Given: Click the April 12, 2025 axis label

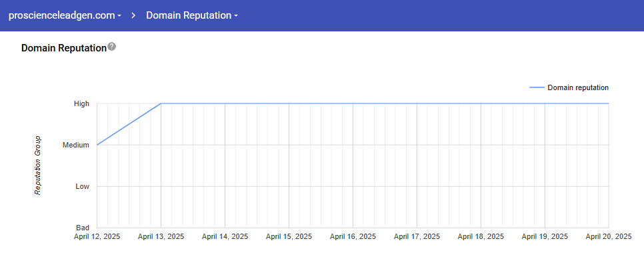Looking at the screenshot, I should click(97, 236).
